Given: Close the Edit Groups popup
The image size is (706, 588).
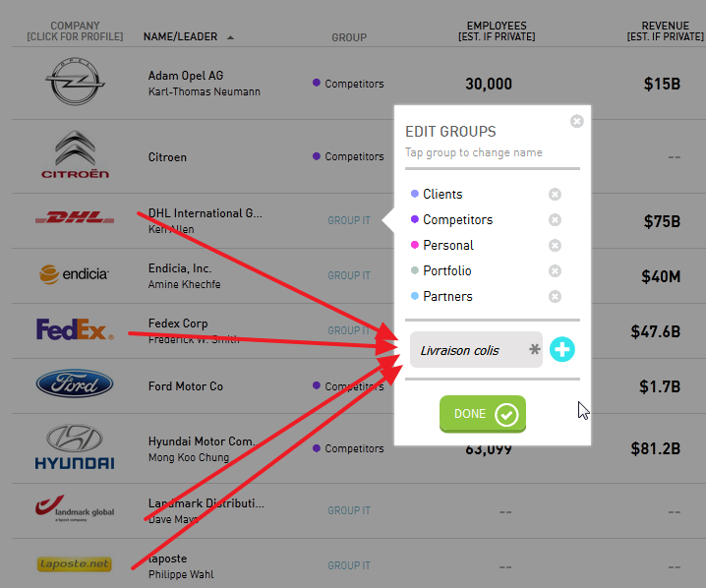Looking at the screenshot, I should tap(577, 121).
